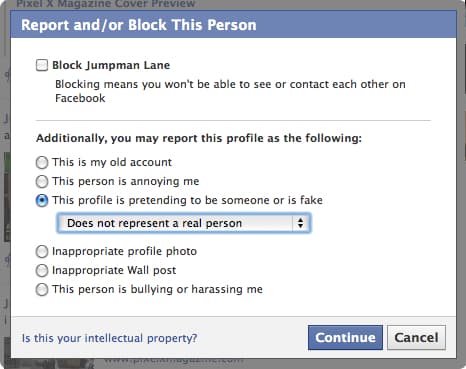Check the Block Jumpman Lane checkbox
This screenshot has width=466, height=369.
(42, 65)
